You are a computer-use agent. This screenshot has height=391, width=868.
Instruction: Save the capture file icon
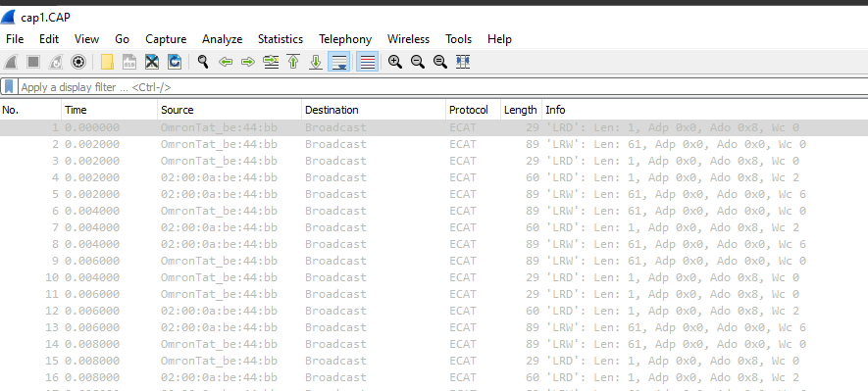coord(129,62)
